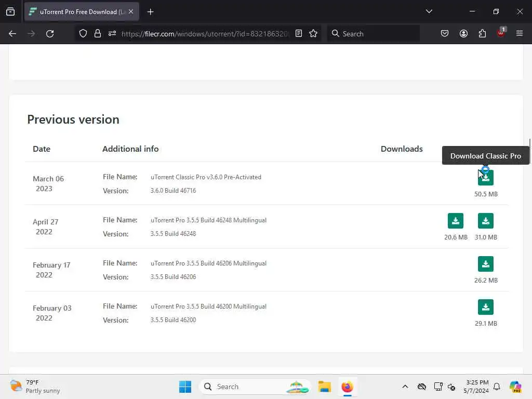
Task: Open the Firefox account icon
Action: click(463, 33)
